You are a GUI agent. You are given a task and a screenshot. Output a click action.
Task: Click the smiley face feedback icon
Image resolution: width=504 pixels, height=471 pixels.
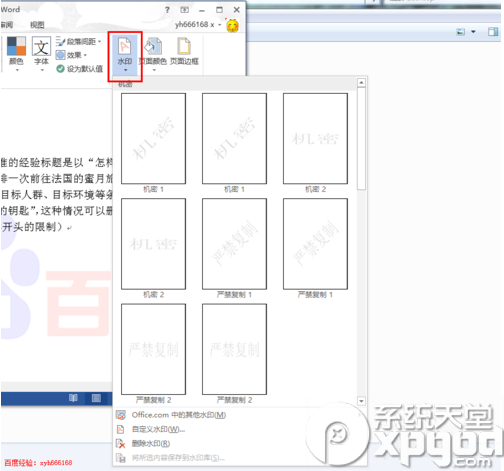pyautogui.click(x=232, y=26)
